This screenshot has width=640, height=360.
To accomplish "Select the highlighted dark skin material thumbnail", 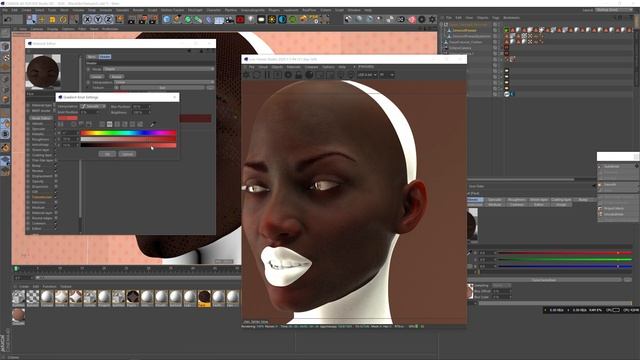I will 204,298.
